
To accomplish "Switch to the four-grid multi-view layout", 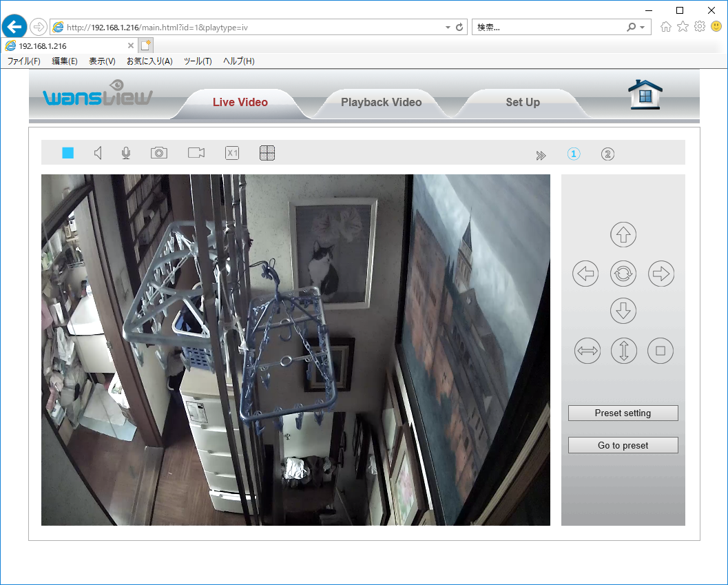I will 267,153.
